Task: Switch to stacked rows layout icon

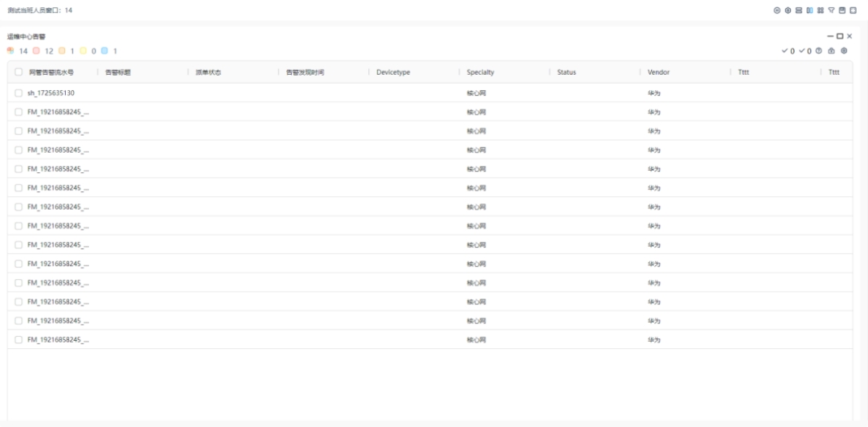Action: pyautogui.click(x=799, y=10)
